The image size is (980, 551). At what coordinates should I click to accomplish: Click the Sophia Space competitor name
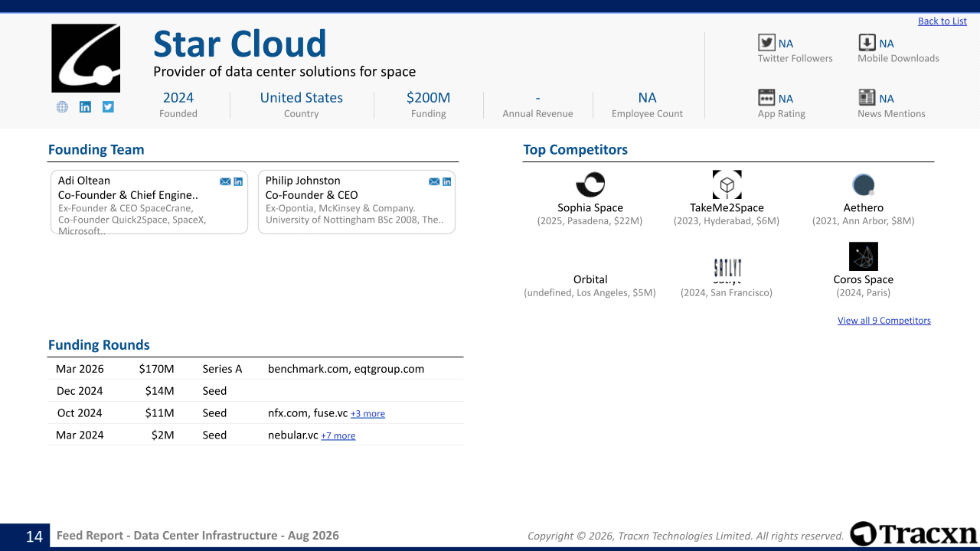click(590, 208)
